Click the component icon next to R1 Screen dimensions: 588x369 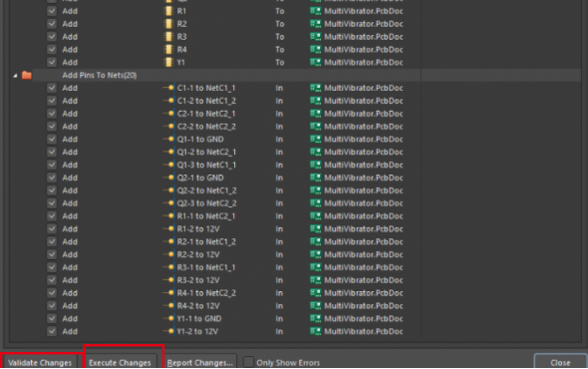pos(168,11)
